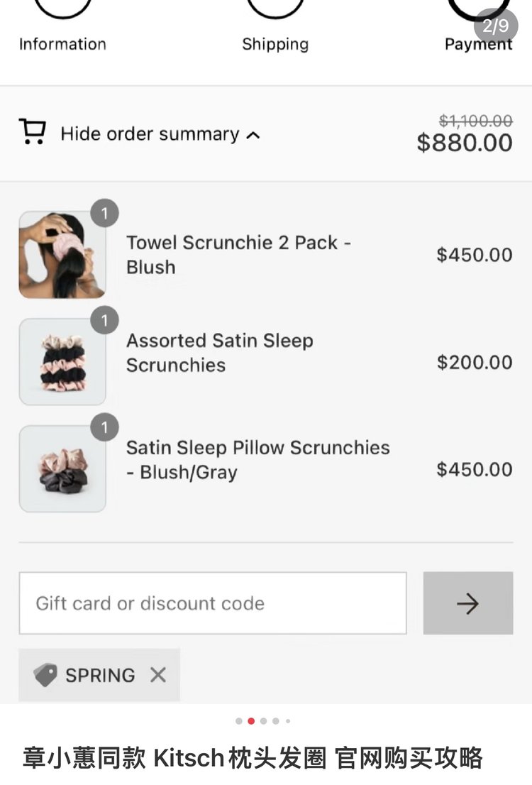Click the $880.00 order total
532x785 pixels.
tap(465, 143)
